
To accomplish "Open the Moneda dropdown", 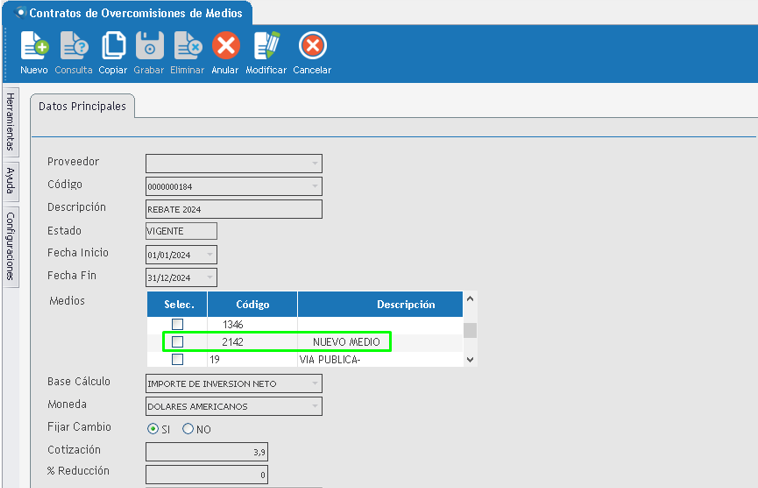I will (315, 406).
